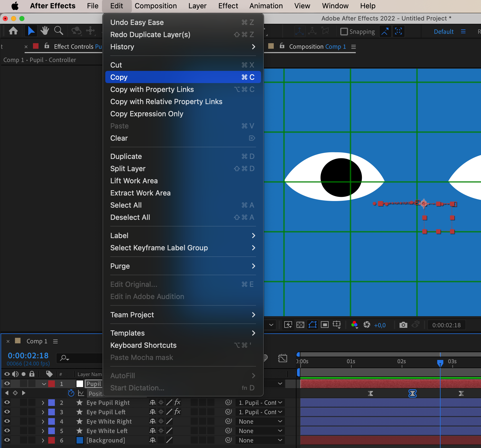Select the Selection arrow tool
This screenshot has height=448, width=481.
click(31, 31)
